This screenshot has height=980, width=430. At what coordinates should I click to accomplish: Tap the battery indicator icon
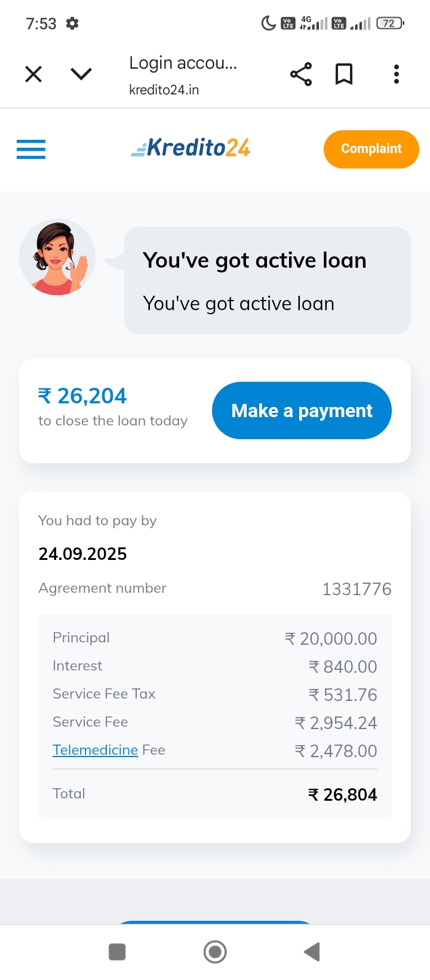[x=390, y=23]
